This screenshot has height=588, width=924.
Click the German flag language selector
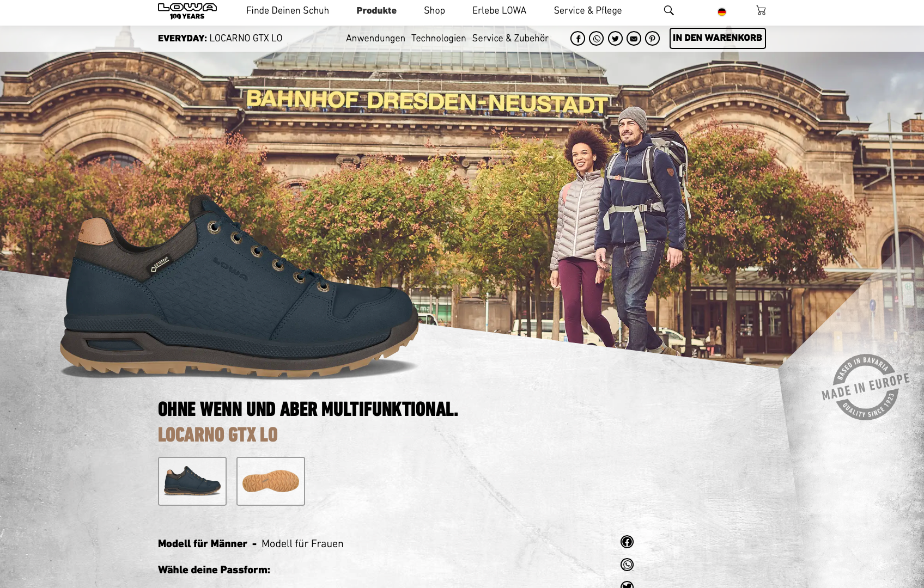coord(722,11)
